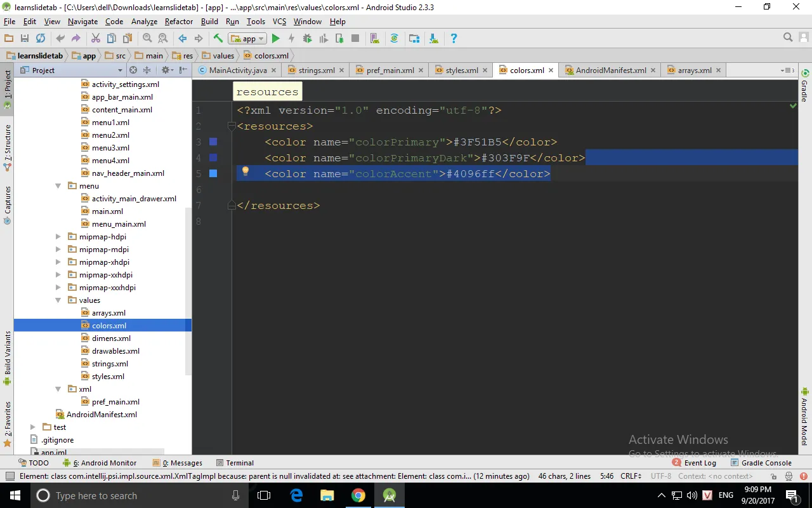Image resolution: width=812 pixels, height=508 pixels.
Task: Open the Android Monitor tool window
Action: (100, 463)
